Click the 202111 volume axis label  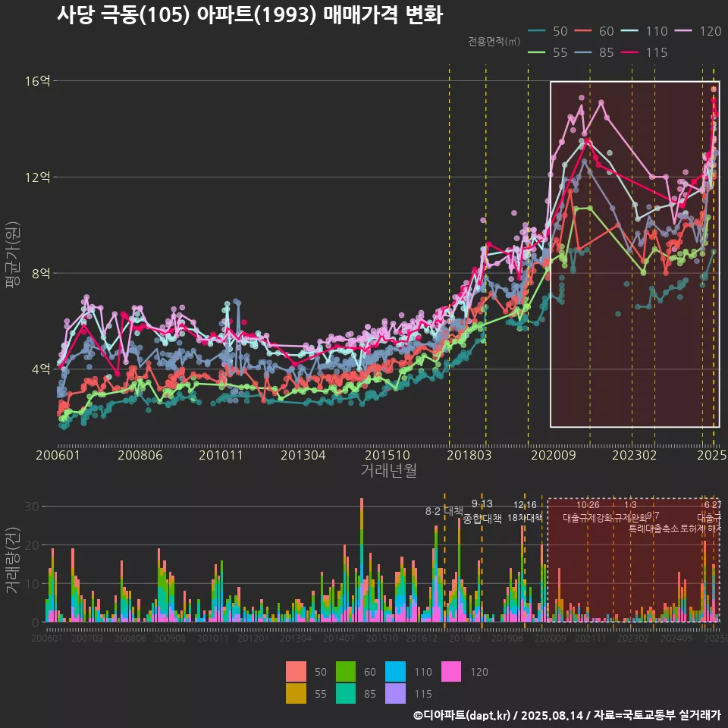pyautogui.click(x=591, y=638)
